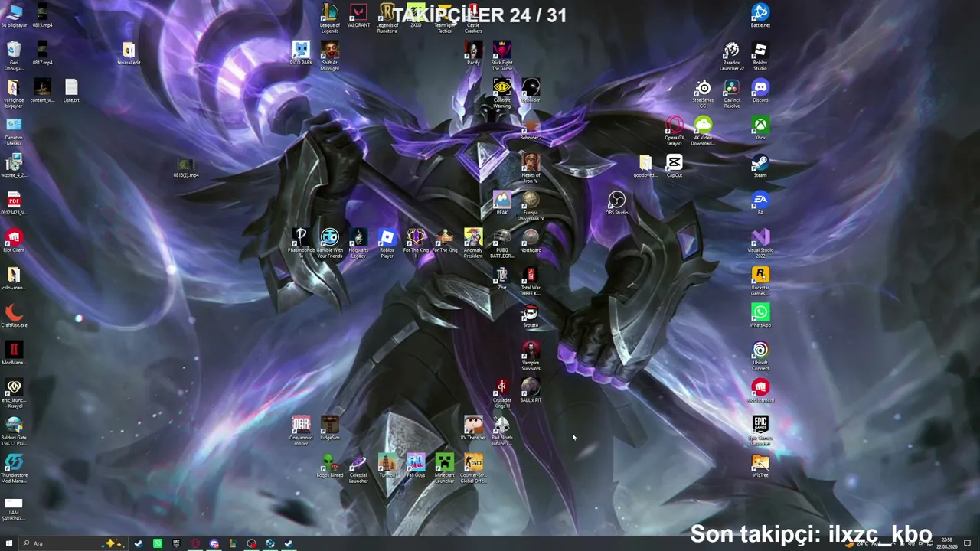Select the Crusader Kings III icon

502,394
